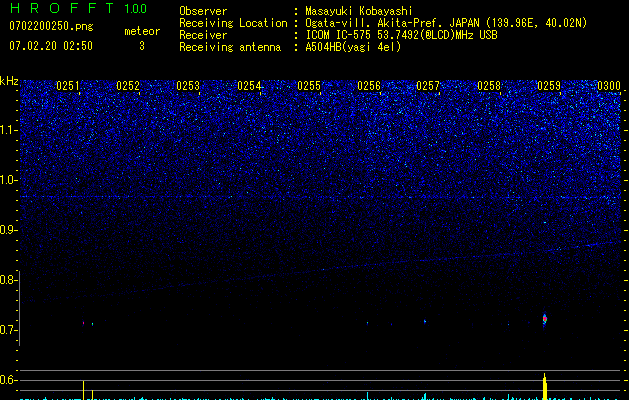Click the 'Receiving Location' label

click(233, 23)
